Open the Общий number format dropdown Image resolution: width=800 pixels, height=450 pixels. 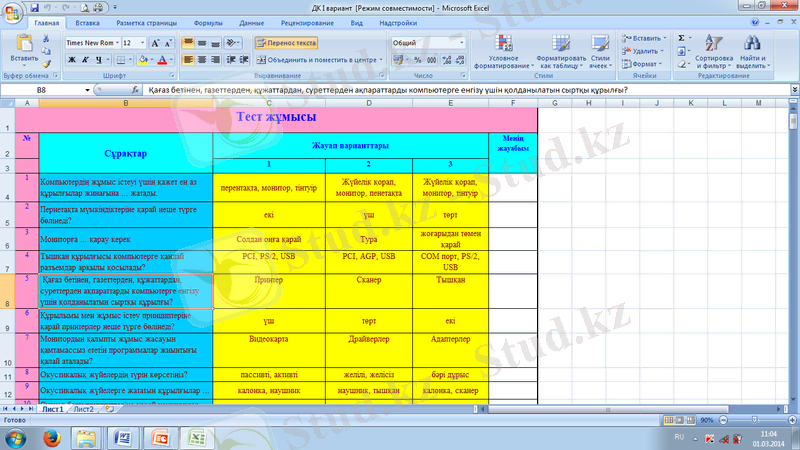pos(461,44)
